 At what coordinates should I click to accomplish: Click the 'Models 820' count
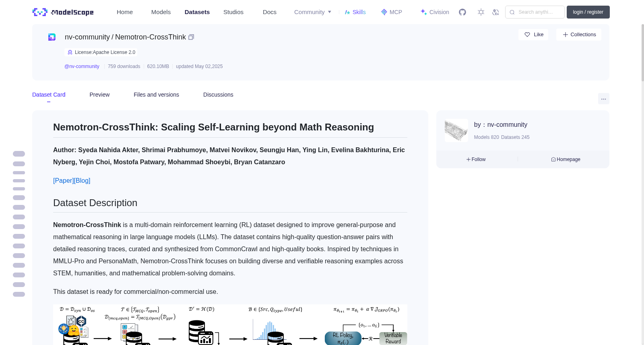pos(487,137)
